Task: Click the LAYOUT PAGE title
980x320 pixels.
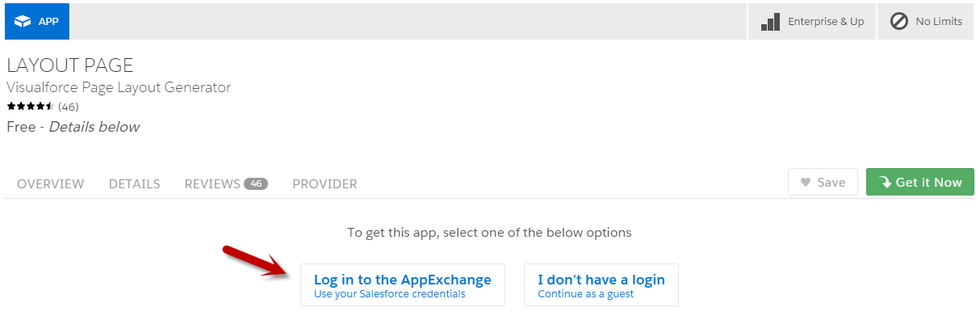Action: pos(70,66)
